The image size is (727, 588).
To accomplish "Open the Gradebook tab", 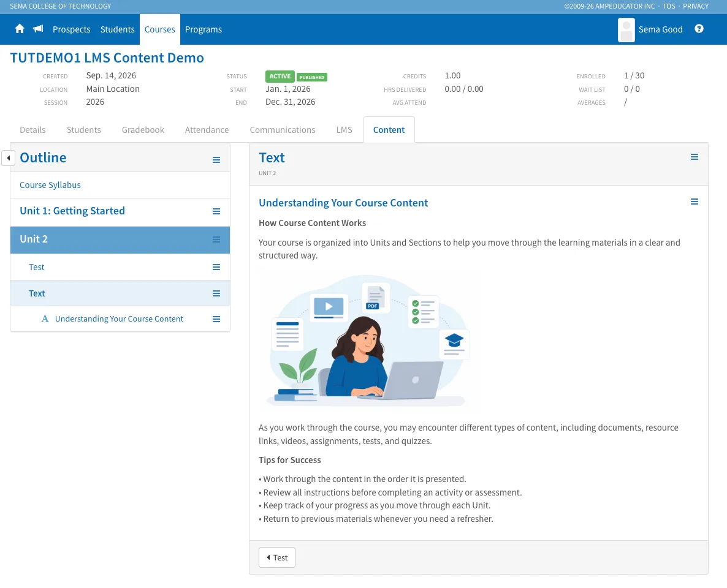I will click(143, 130).
